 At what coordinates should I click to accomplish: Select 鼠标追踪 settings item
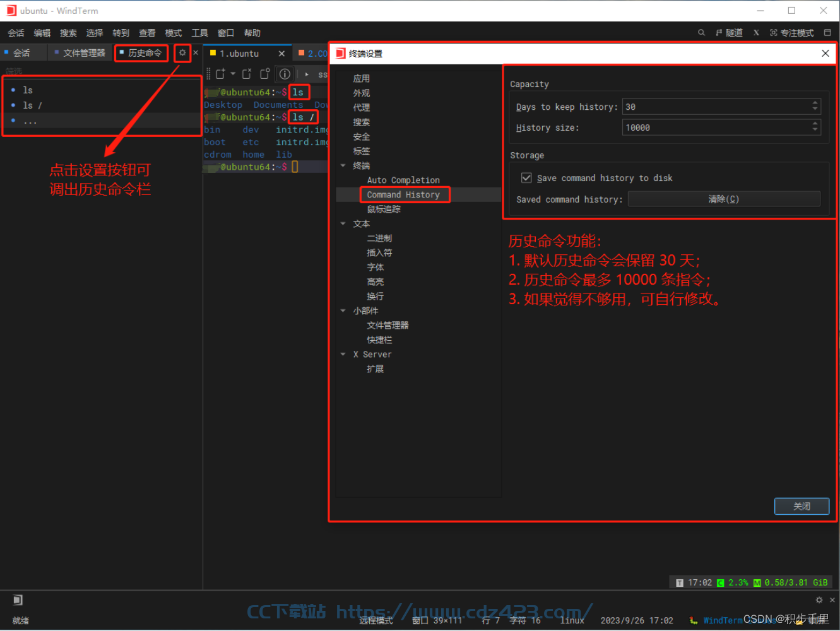384,209
